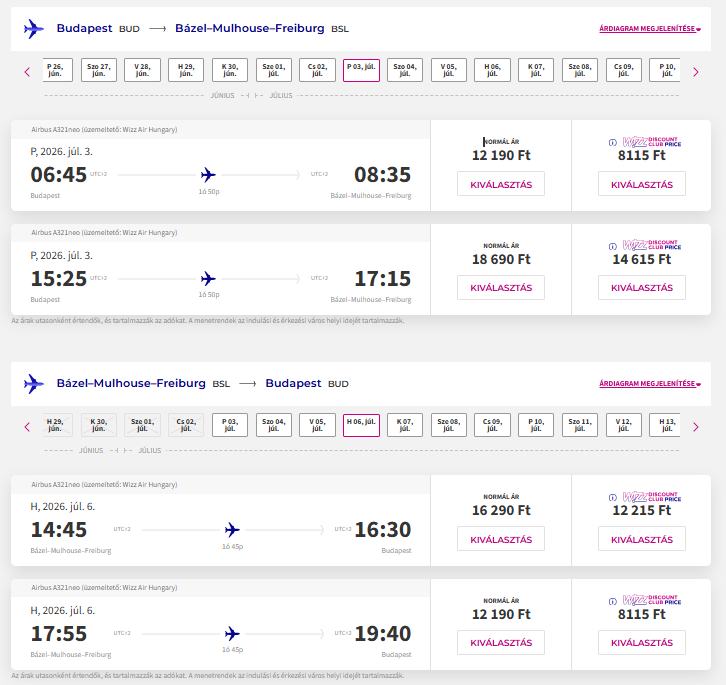Choose outbound date V 05, júl.
726x685 pixels.
(448, 70)
